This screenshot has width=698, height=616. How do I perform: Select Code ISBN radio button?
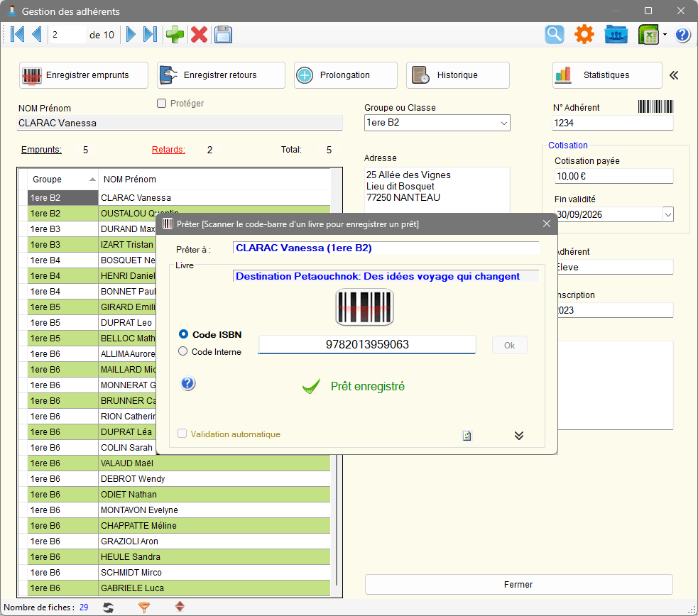pyautogui.click(x=183, y=334)
